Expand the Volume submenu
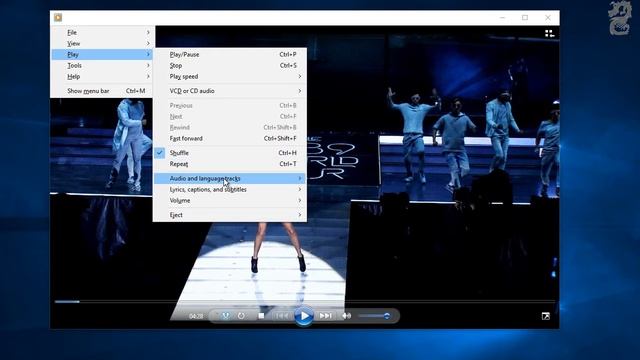The width and height of the screenshot is (640, 360). [230, 200]
